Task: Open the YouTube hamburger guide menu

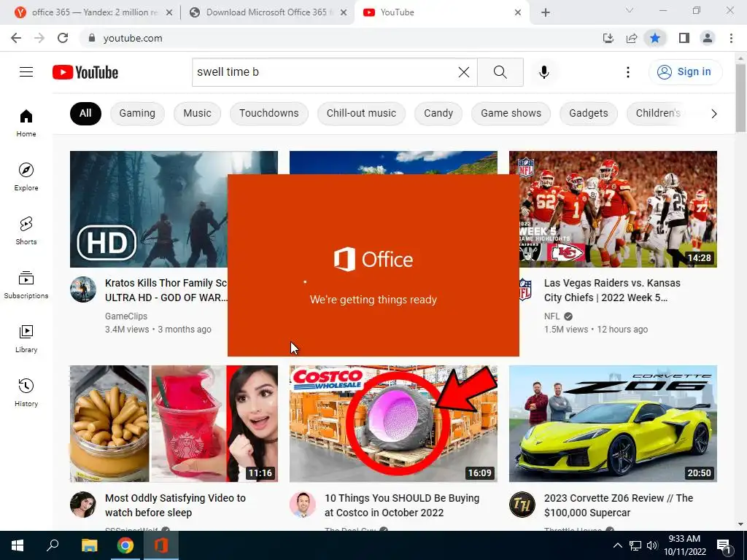Action: [x=26, y=72]
